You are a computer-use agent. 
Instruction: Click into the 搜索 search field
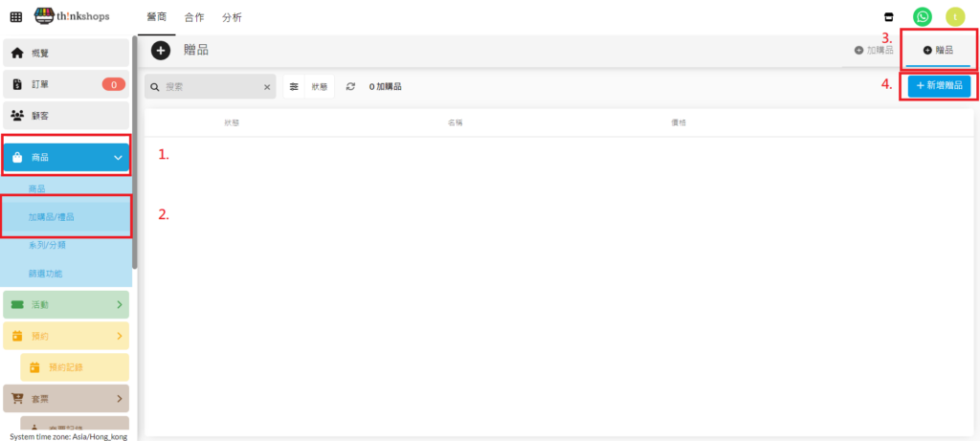(211, 87)
